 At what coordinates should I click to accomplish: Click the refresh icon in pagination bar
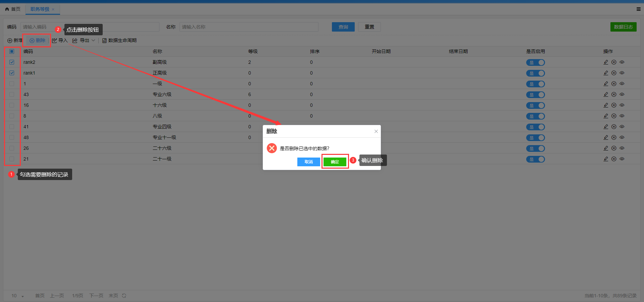pos(124,296)
